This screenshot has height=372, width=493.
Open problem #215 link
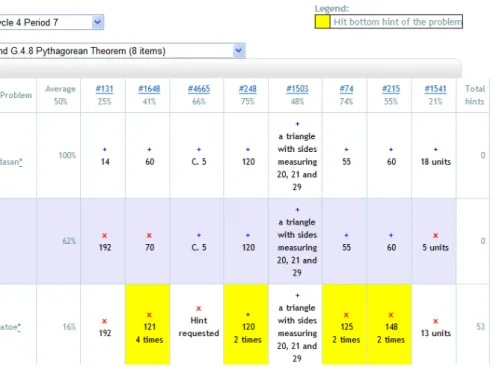click(x=391, y=89)
